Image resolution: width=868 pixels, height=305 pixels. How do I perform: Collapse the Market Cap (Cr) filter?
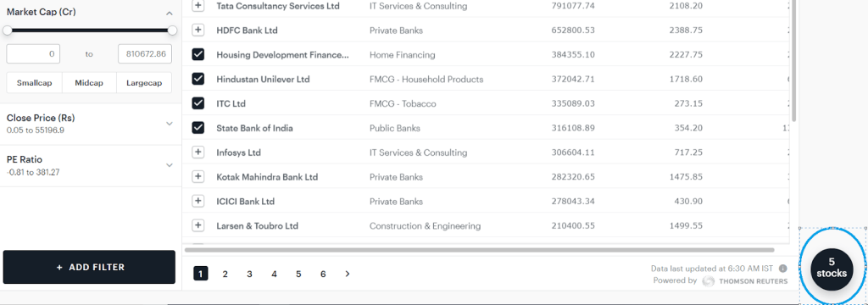coord(170,13)
